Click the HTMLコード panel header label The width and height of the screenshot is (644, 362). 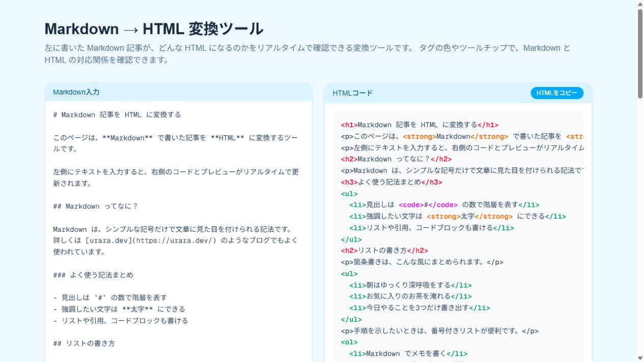(x=353, y=93)
